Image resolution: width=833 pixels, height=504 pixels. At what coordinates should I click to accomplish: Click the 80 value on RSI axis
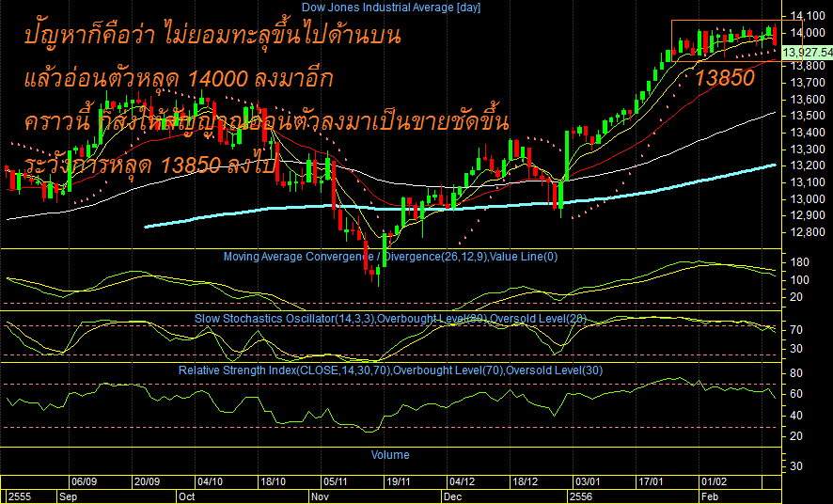(796, 373)
